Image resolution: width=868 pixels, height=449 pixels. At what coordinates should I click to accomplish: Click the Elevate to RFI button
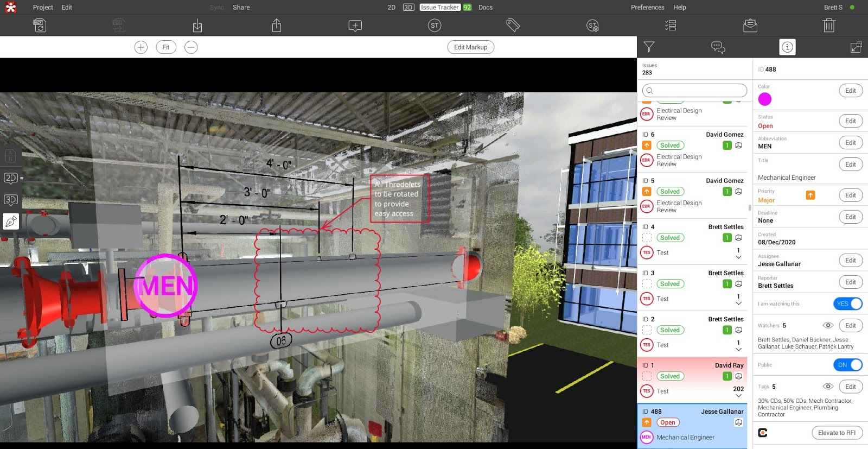(x=837, y=433)
